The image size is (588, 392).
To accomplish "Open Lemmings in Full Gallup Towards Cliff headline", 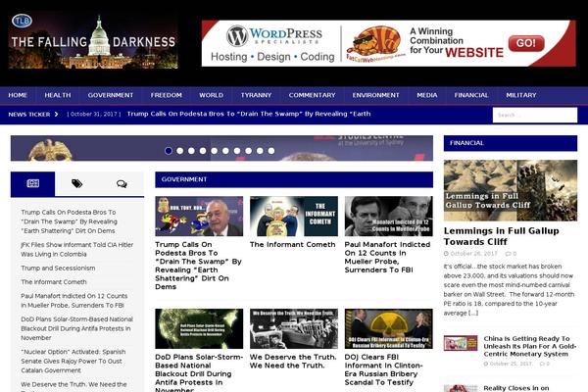I will tap(502, 236).
